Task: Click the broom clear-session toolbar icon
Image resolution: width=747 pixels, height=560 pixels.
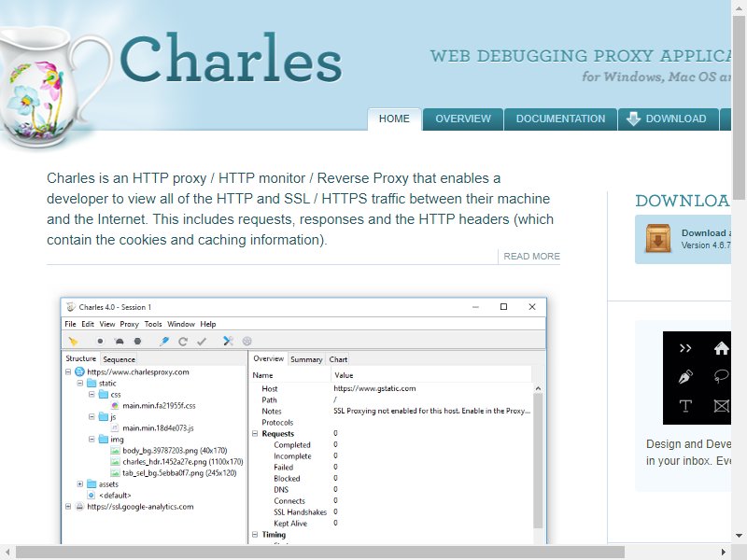Action: (x=73, y=341)
